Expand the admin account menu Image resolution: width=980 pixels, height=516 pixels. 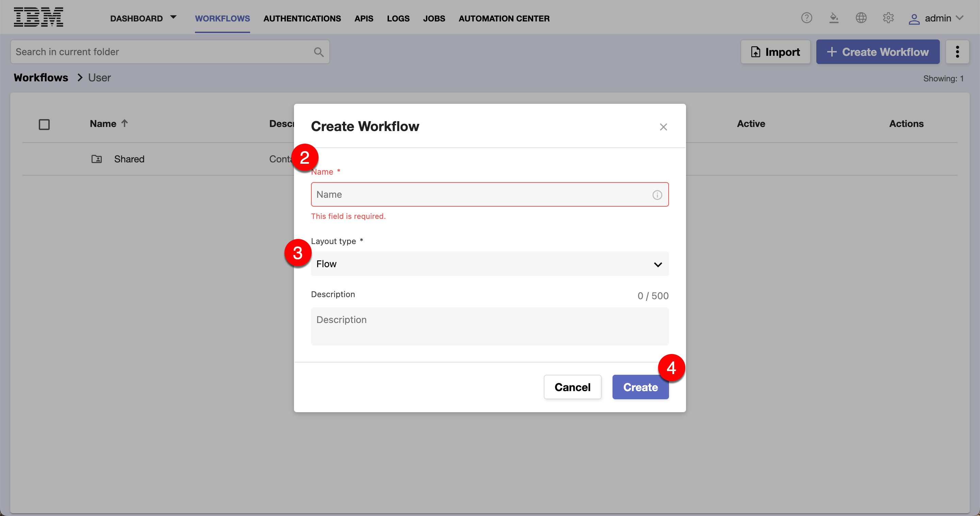tap(960, 18)
